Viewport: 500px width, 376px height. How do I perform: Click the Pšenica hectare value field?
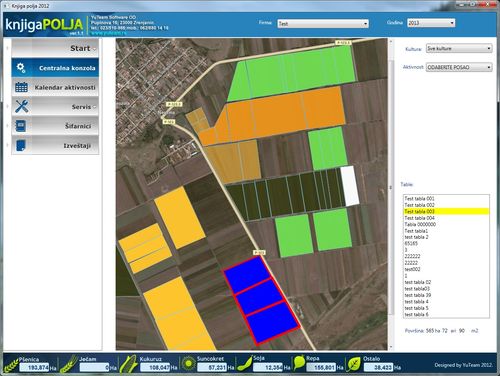coord(34,368)
